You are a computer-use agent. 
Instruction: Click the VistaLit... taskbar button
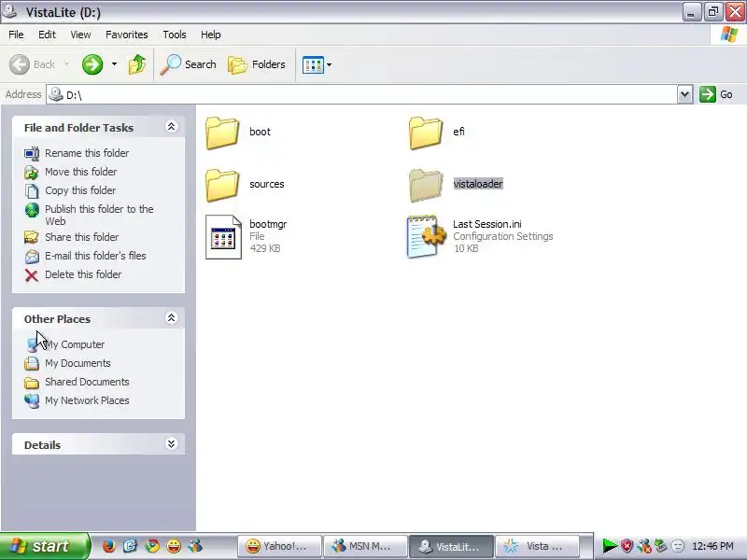(x=452, y=546)
